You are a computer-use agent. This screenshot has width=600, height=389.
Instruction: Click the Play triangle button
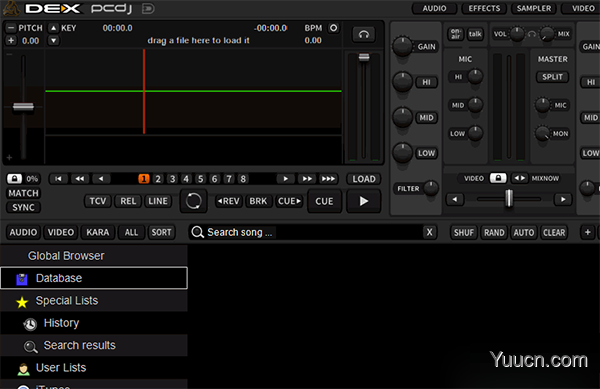364,201
